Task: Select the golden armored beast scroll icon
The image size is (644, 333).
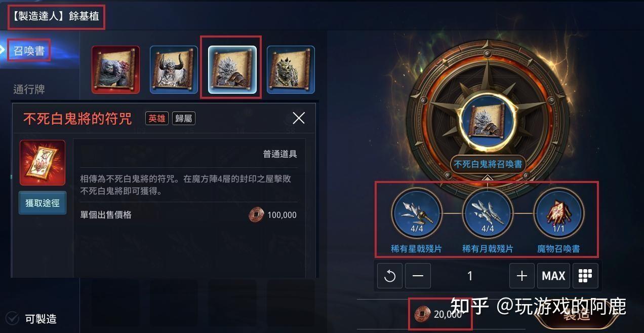Action: [x=291, y=69]
